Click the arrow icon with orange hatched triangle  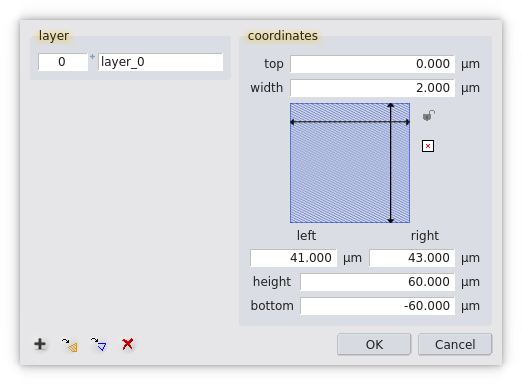pyautogui.click(x=69, y=345)
